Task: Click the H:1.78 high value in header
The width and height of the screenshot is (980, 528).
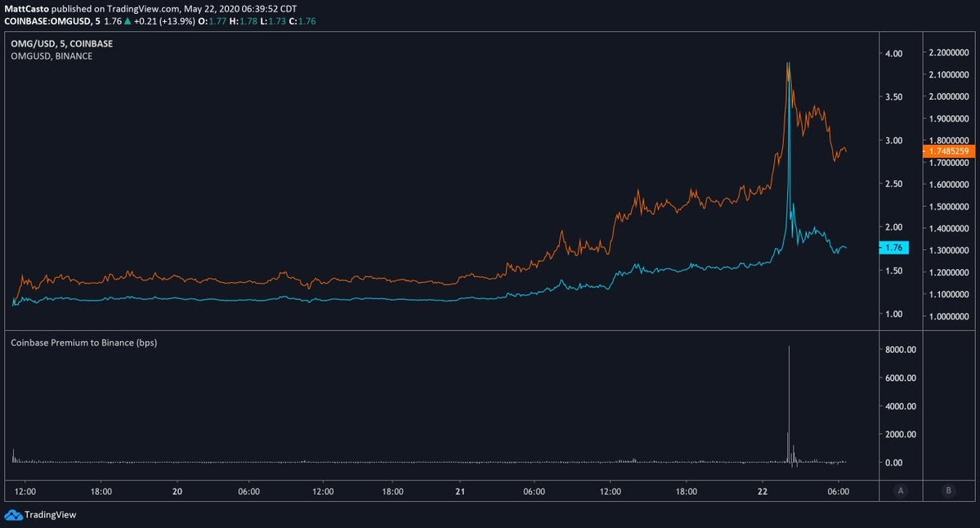Action: tap(243, 21)
